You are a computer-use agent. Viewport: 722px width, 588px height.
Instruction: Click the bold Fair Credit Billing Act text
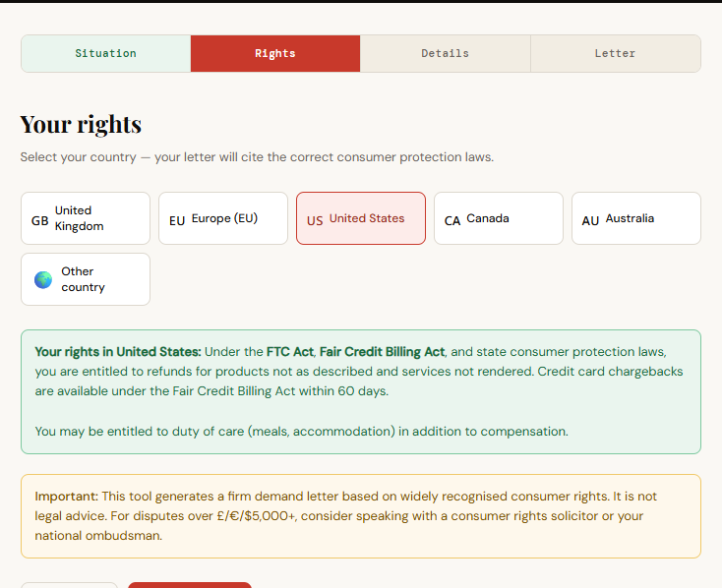pyautogui.click(x=382, y=352)
